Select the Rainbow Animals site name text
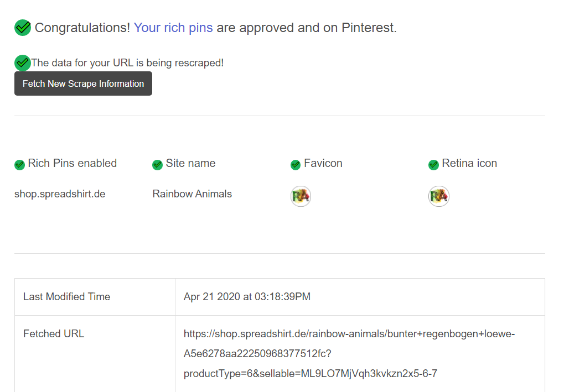The height and width of the screenshot is (392, 564). click(x=192, y=194)
